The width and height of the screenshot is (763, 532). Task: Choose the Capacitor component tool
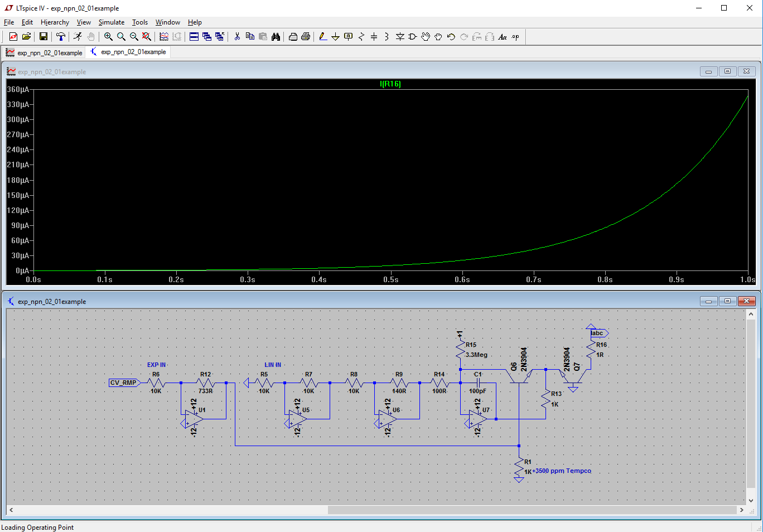pos(374,37)
